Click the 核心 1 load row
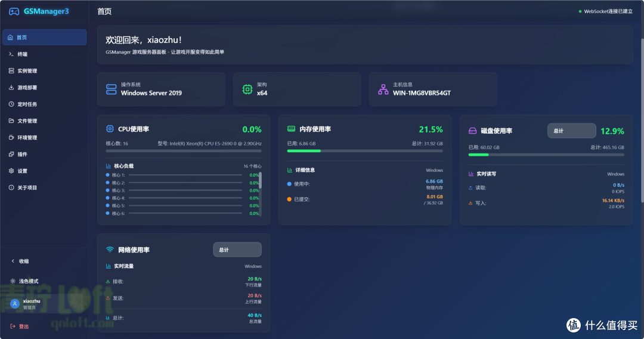Image resolution: width=644 pixels, height=339 pixels. (182, 175)
